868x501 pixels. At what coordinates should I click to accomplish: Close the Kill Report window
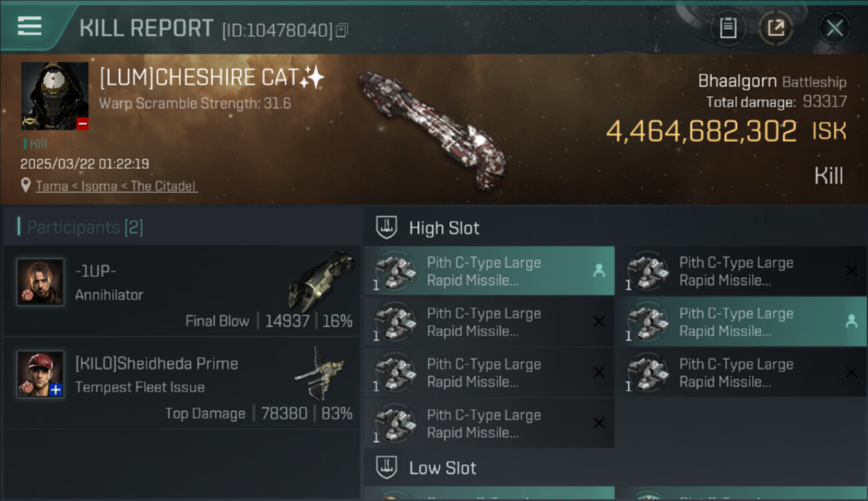(835, 28)
